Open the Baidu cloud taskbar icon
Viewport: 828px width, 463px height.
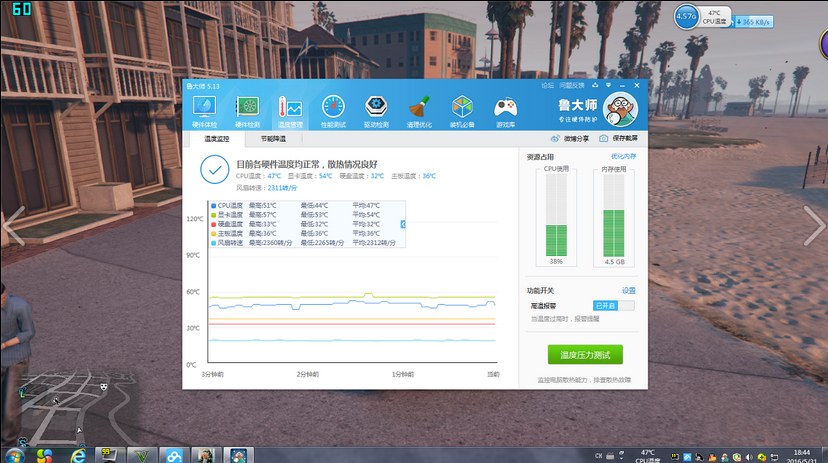(174, 456)
